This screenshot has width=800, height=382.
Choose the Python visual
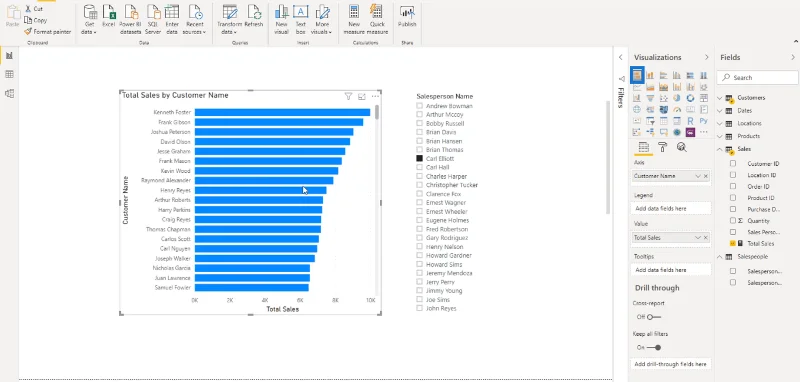click(704, 121)
